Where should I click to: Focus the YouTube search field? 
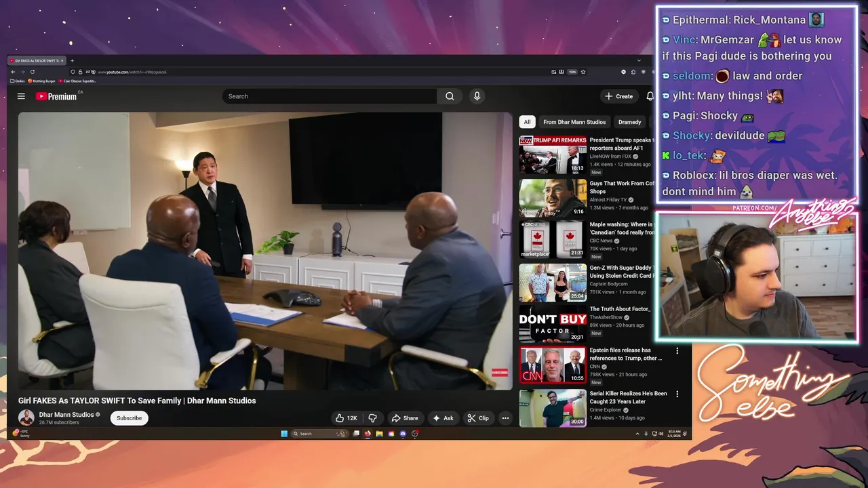pos(330,96)
